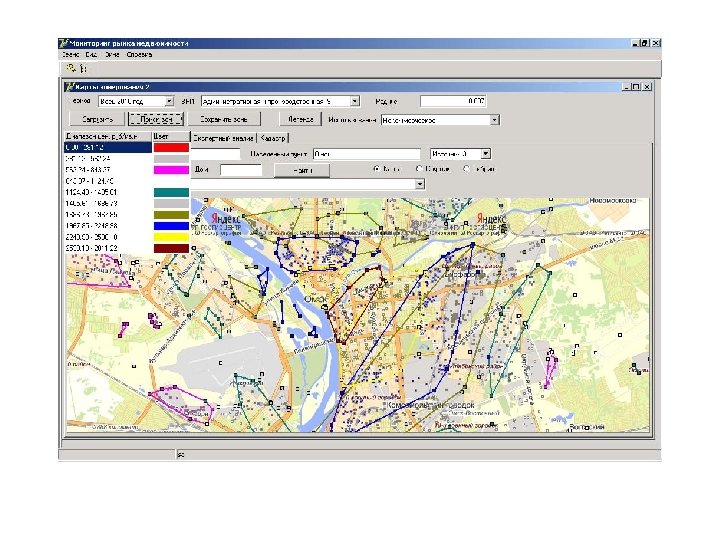Expand the source dropdown next to Легенда button
Viewport: 720px width, 540px height.
494,120
